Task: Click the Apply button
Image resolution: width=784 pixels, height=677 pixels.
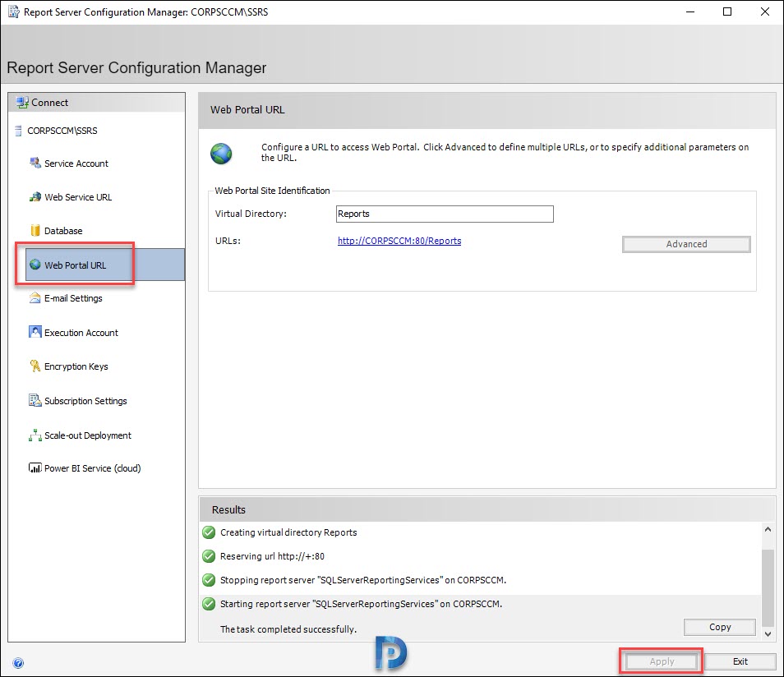Action: [x=662, y=661]
